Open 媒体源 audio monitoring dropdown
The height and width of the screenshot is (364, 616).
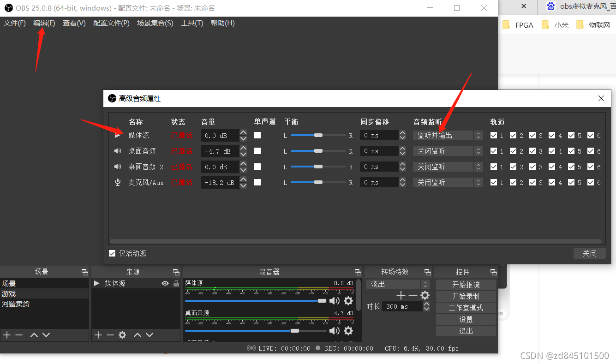pyautogui.click(x=448, y=135)
